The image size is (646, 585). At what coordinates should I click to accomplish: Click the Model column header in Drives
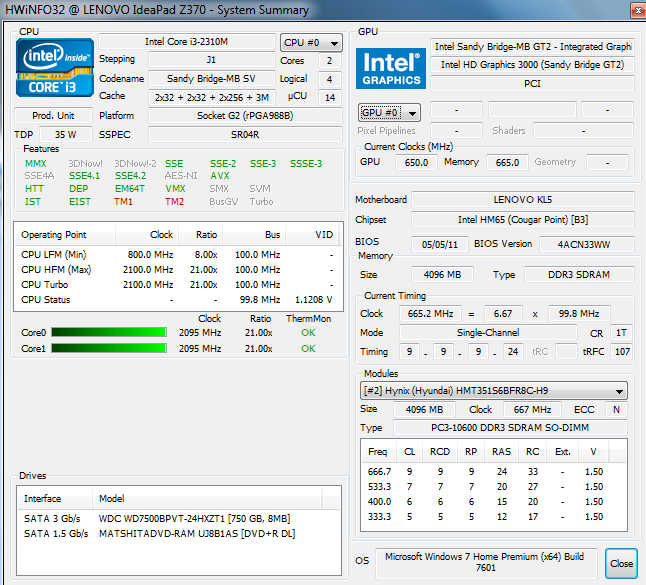[207, 498]
